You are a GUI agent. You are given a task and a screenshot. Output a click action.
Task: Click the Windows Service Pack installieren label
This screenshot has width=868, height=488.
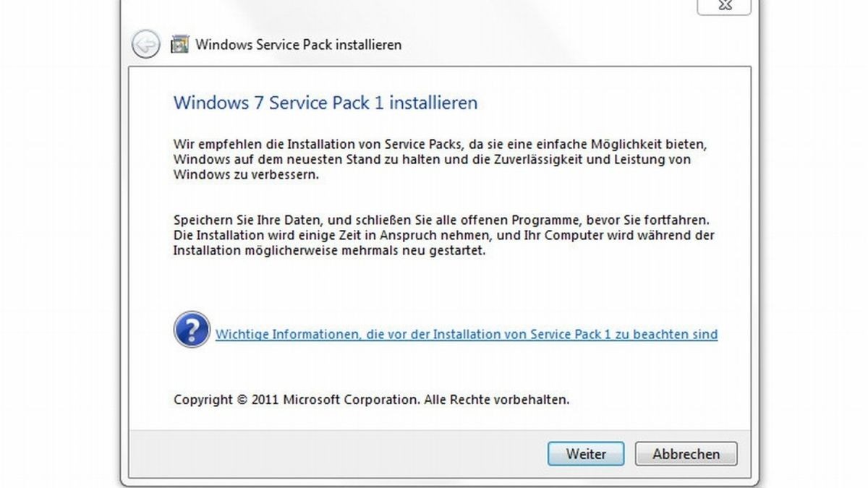click(x=299, y=44)
